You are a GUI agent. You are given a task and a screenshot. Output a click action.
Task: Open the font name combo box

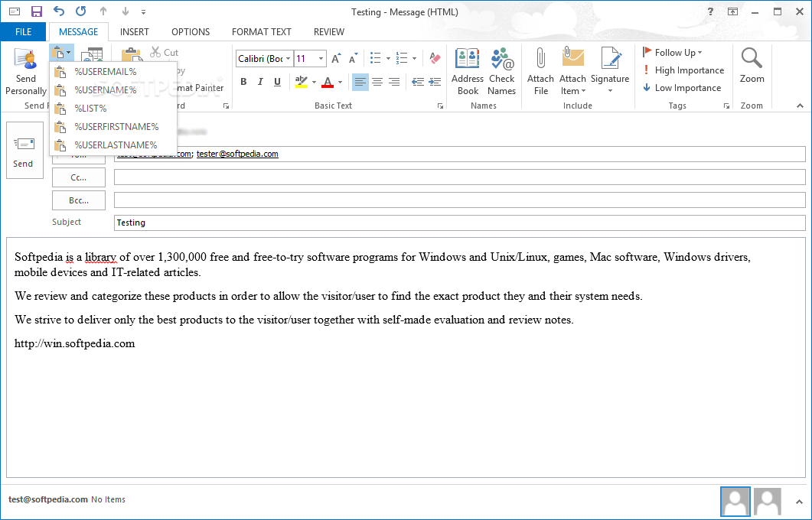[x=265, y=58]
